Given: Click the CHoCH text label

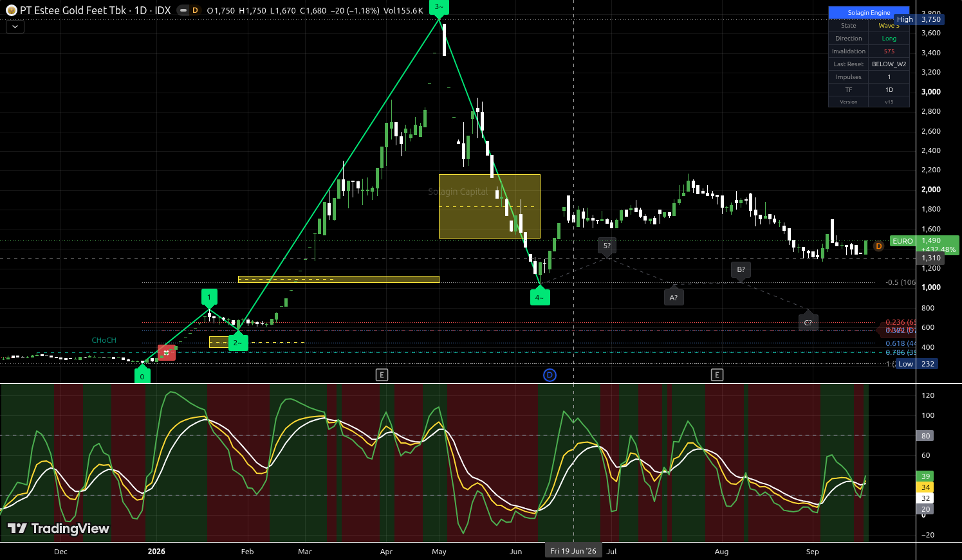Looking at the screenshot, I should click(104, 340).
